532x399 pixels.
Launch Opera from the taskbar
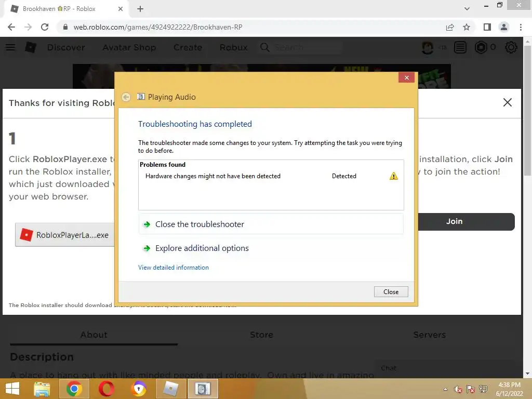tap(106, 389)
